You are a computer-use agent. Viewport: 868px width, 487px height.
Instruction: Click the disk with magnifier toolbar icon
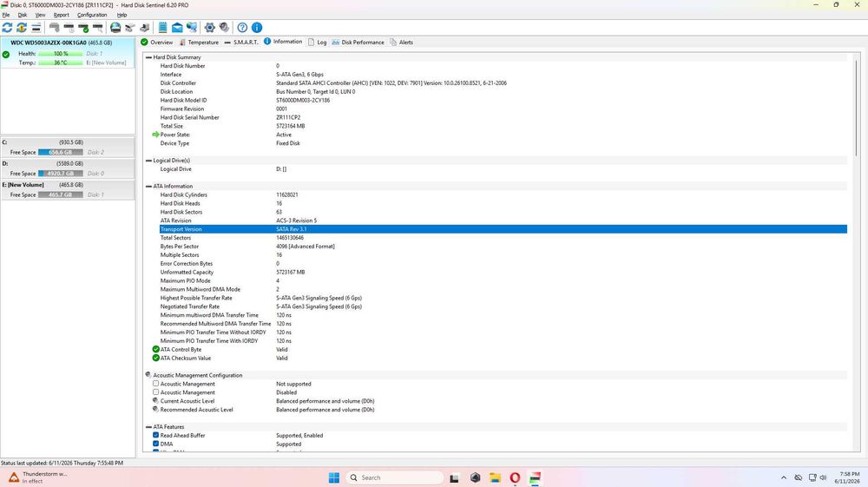point(98,27)
